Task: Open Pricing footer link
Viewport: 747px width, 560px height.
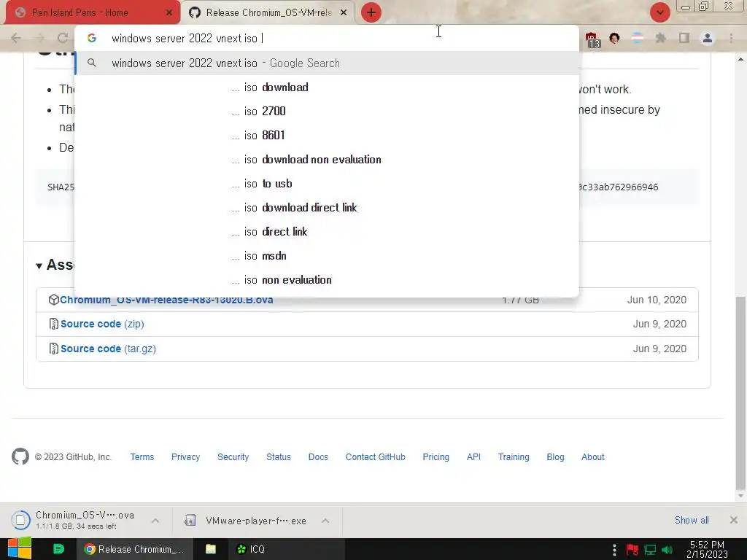Action: 436,456
